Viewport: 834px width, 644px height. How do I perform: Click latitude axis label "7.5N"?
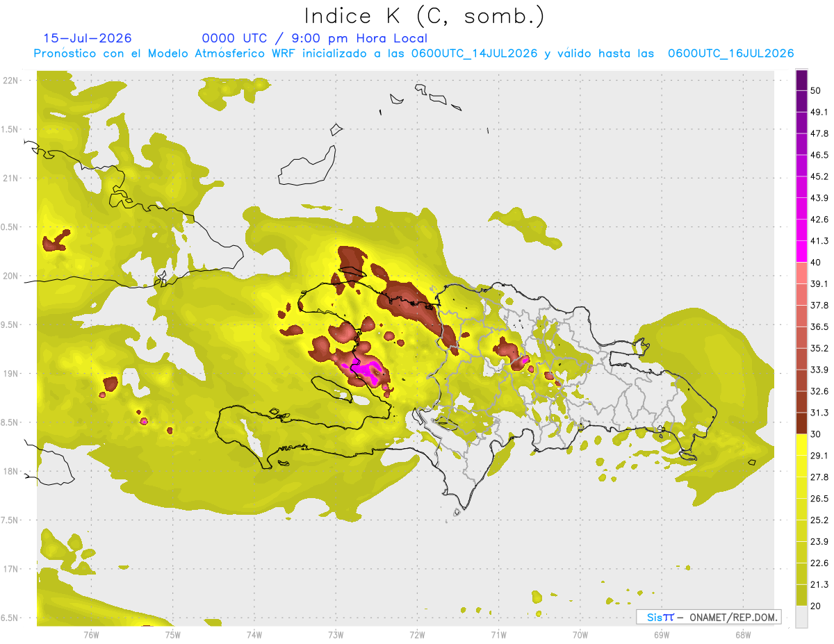9,520
